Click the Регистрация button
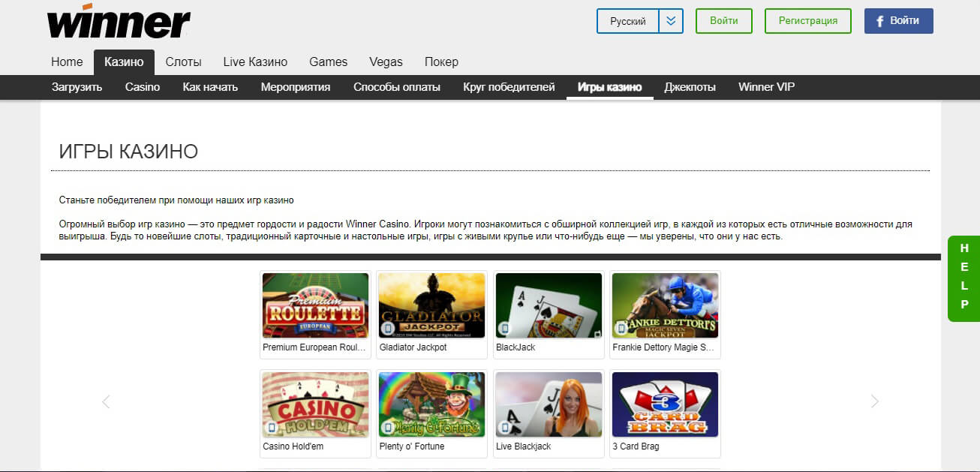This screenshot has width=980, height=472. [807, 21]
